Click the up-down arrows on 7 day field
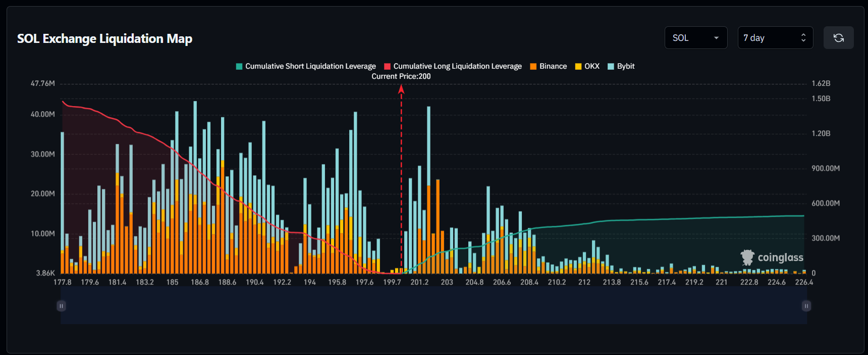This screenshot has height=355, width=868. point(803,38)
